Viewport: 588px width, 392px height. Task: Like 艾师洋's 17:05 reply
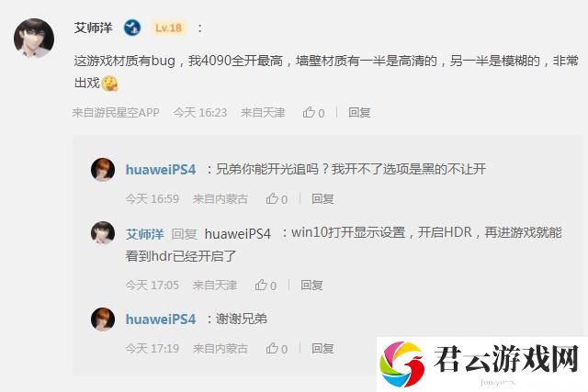pos(261,286)
